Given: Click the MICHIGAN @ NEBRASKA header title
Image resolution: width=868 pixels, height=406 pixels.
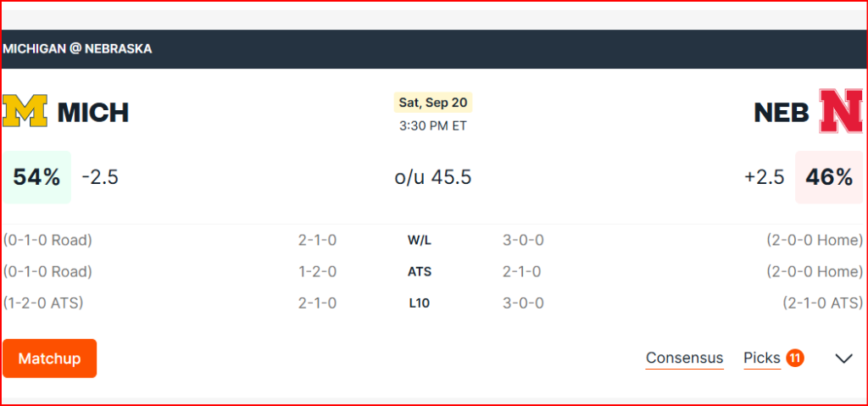Looking at the screenshot, I should [x=77, y=49].
